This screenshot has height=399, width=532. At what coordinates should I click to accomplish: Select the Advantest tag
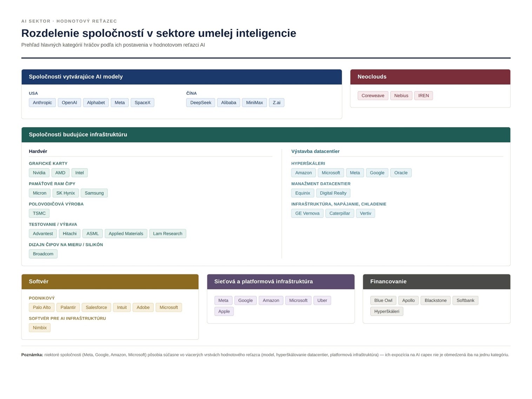(43, 234)
